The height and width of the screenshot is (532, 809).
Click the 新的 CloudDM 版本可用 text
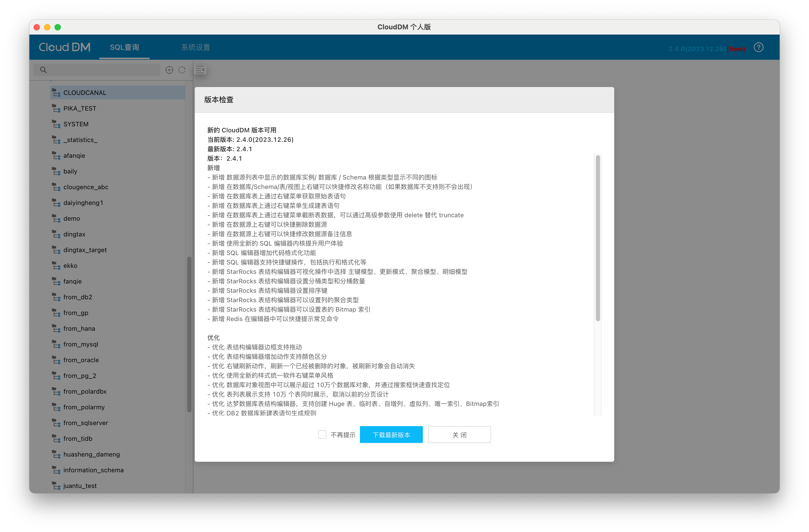242,130
